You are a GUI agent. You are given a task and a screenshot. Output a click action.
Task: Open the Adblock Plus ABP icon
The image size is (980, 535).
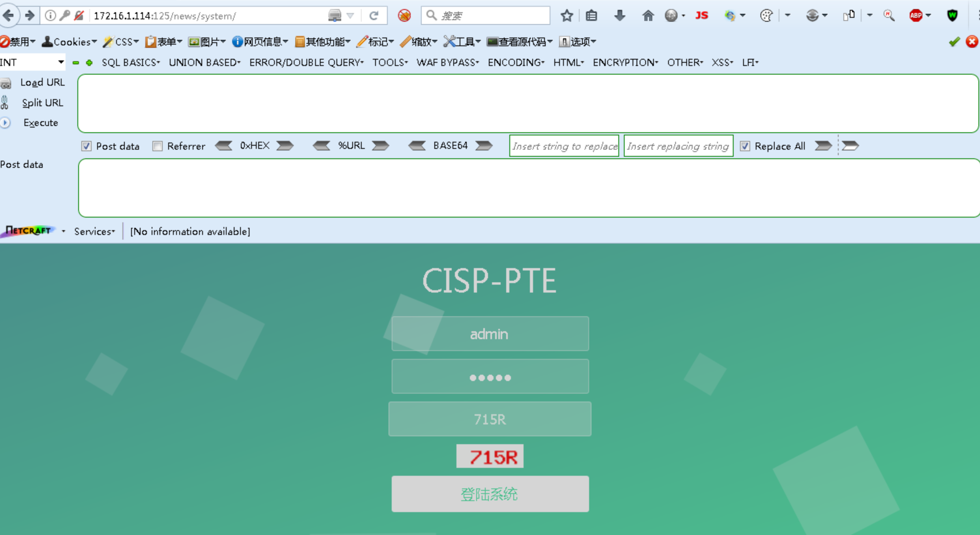point(916,16)
